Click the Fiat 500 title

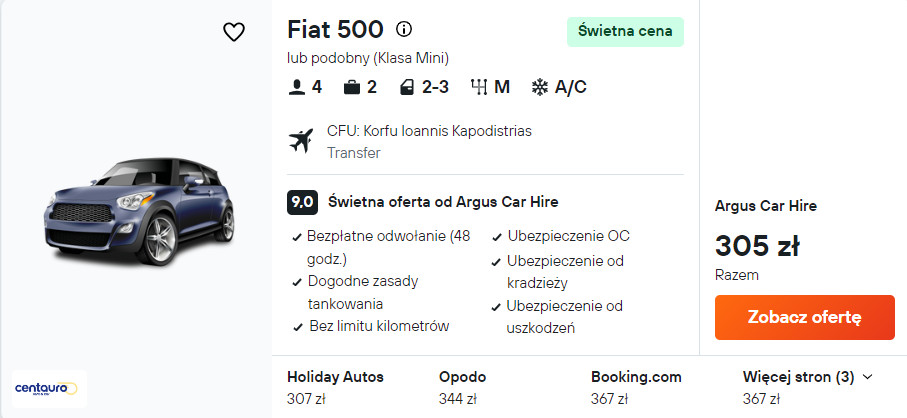335,30
